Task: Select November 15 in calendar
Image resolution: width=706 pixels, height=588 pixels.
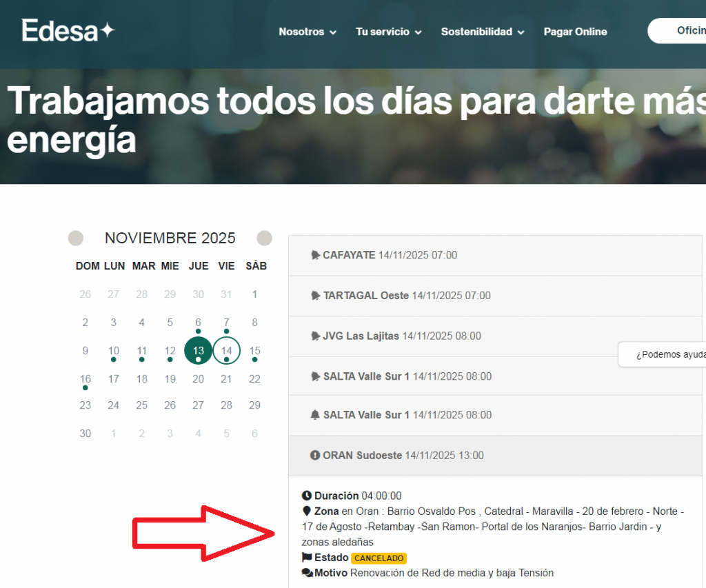Action: 255,351
